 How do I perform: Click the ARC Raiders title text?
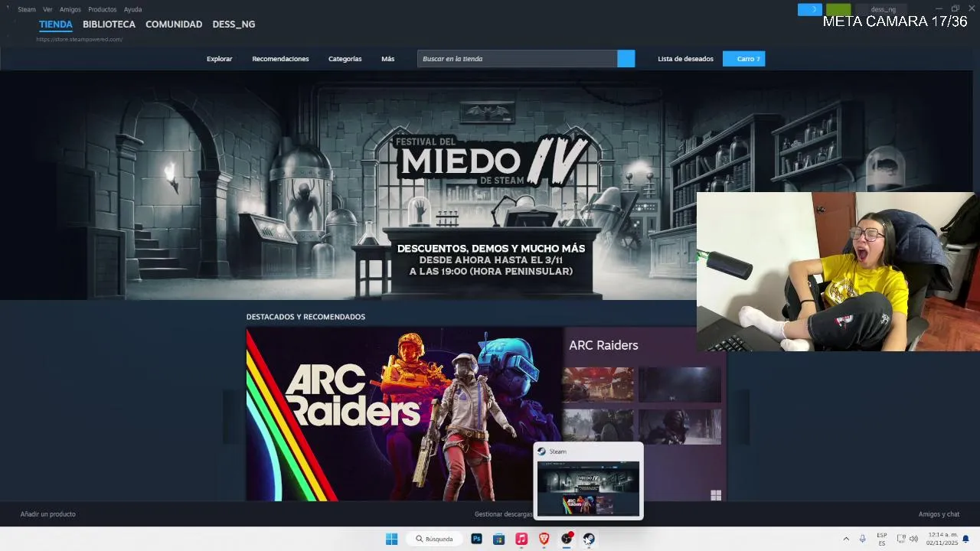tap(603, 345)
